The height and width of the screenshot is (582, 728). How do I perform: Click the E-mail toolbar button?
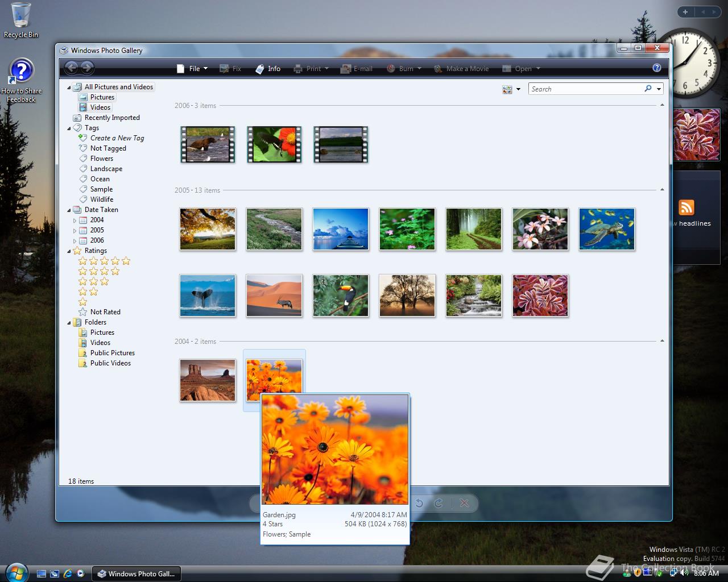tap(357, 68)
